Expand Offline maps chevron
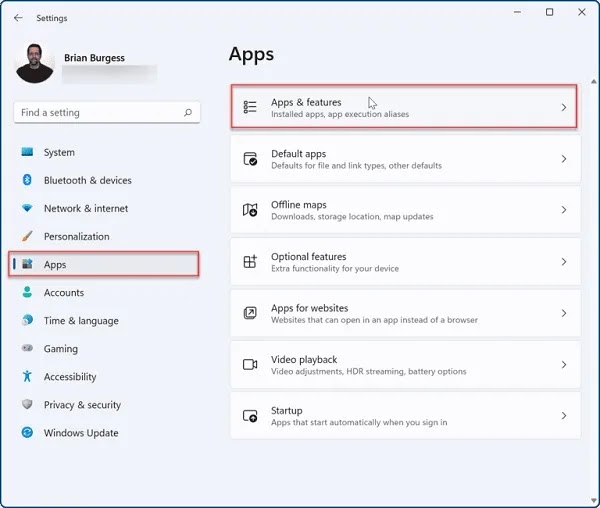Screen dimensions: 600x508 pos(564,210)
